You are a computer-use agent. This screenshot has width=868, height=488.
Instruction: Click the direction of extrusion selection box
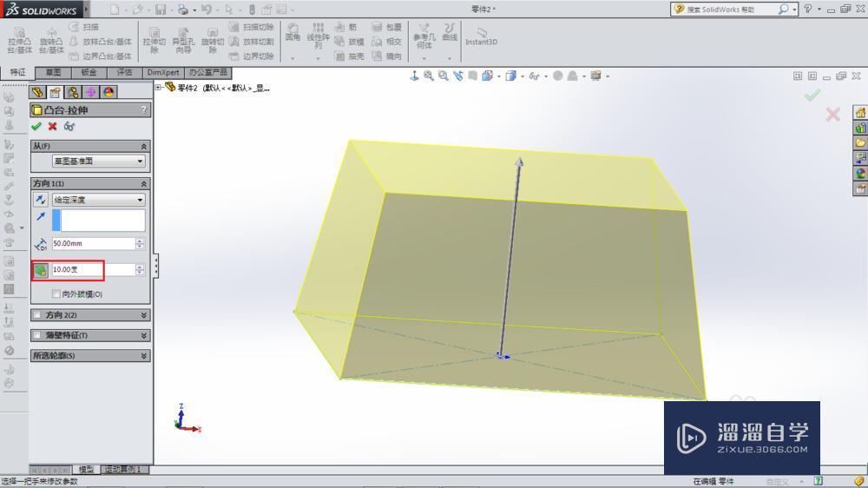tap(99, 220)
